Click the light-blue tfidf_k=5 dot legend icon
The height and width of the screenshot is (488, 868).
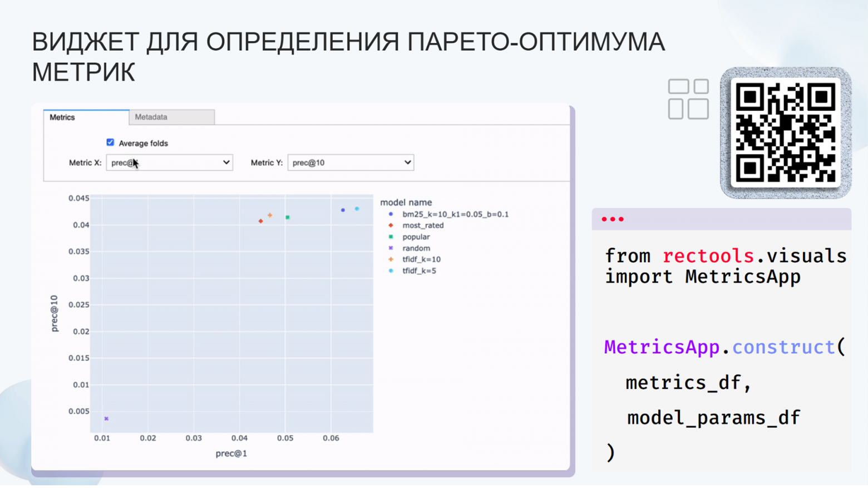click(x=391, y=271)
